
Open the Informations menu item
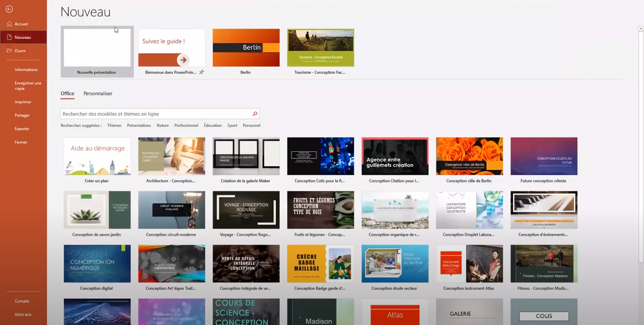[x=26, y=70]
